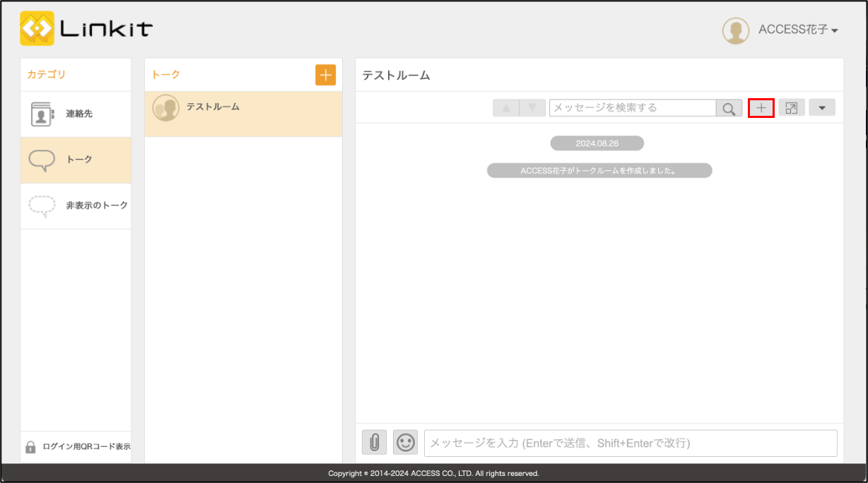Click the Linkit logo

[x=86, y=29]
